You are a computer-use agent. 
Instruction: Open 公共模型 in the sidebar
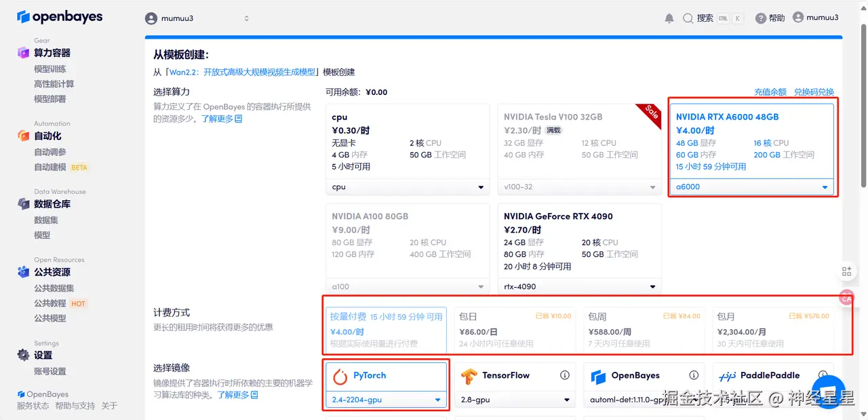[x=50, y=318]
